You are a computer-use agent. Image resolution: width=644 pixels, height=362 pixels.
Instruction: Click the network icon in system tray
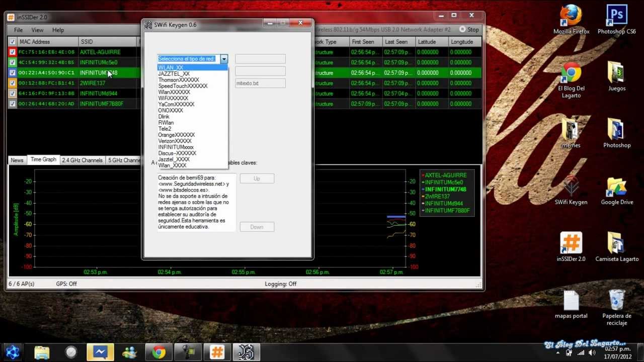click(580, 352)
